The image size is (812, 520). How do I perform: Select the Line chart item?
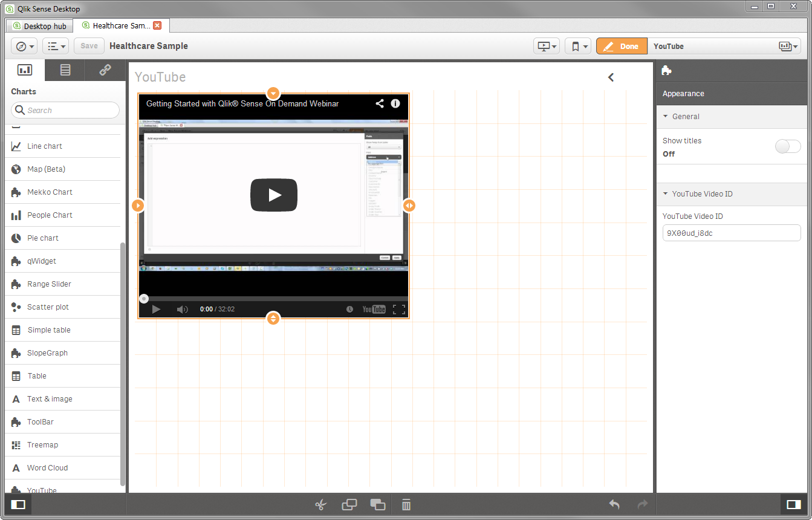[44, 146]
